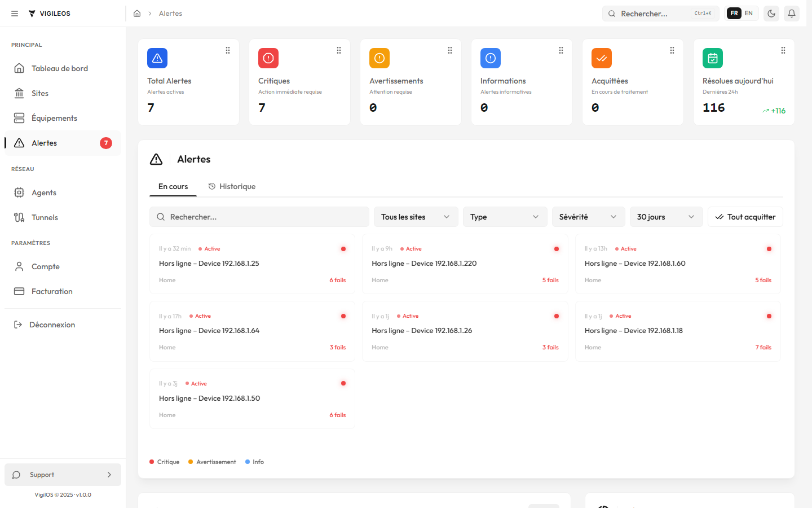This screenshot has height=508, width=812.
Task: Click Info blue legend dot
Action: 248,462
